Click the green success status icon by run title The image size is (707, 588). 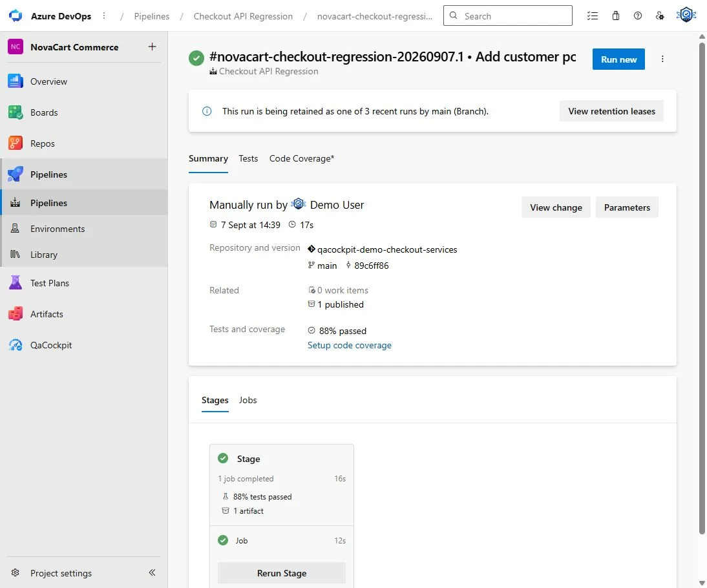coord(196,58)
